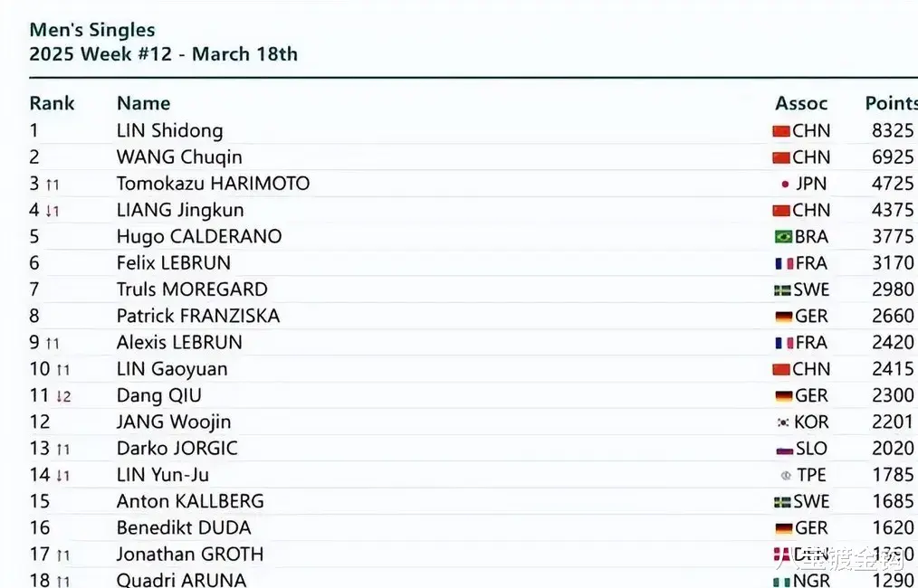The width and height of the screenshot is (918, 588).
Task: Open player Tomokazu HARIMOTO
Action: pos(213,184)
